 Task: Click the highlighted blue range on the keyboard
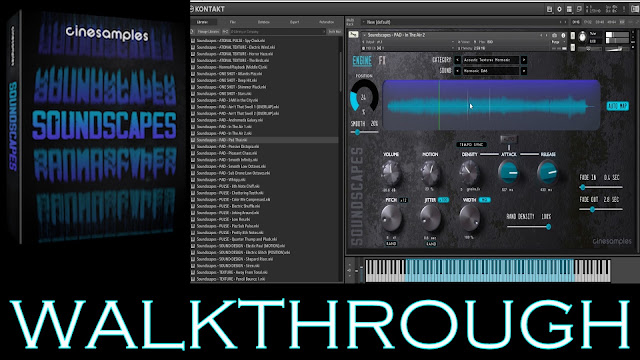489,270
